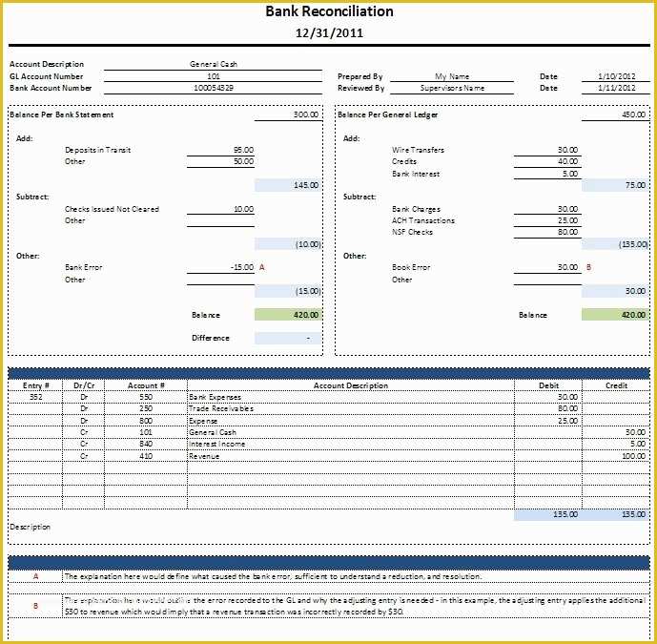
Task: Select the GL error explanation text
Action: tap(355, 606)
